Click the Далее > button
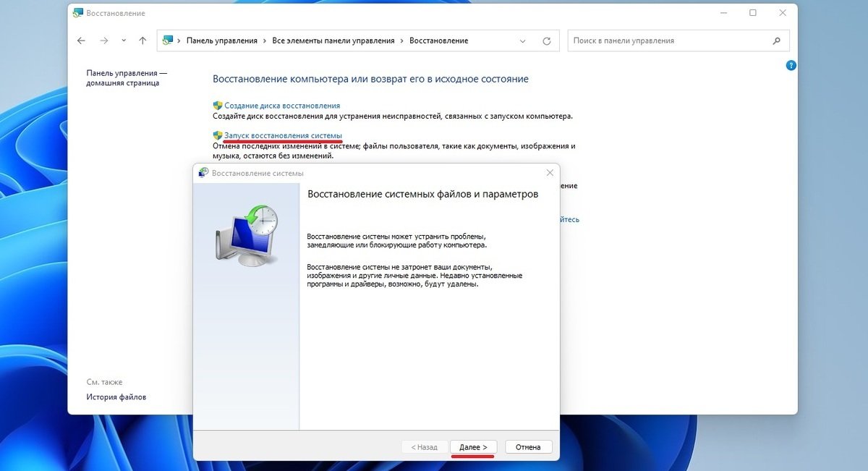This screenshot has width=868, height=471. point(473,447)
